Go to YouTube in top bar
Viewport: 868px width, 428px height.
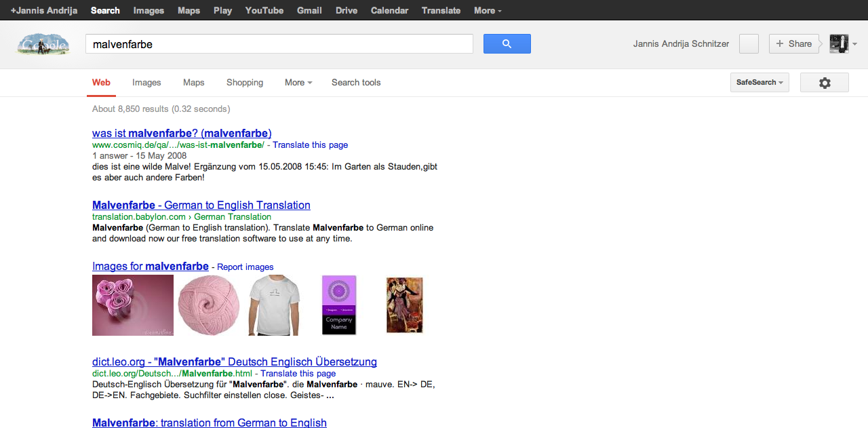pos(264,10)
